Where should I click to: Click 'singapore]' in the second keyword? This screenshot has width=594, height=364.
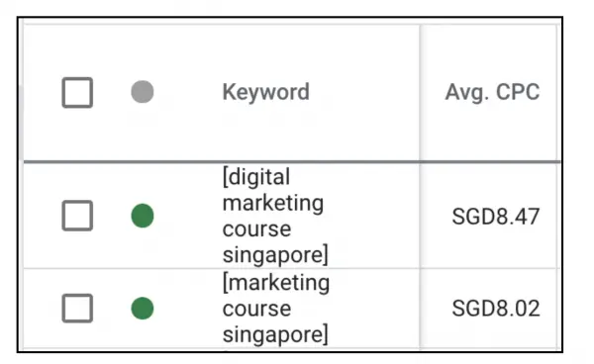(275, 334)
